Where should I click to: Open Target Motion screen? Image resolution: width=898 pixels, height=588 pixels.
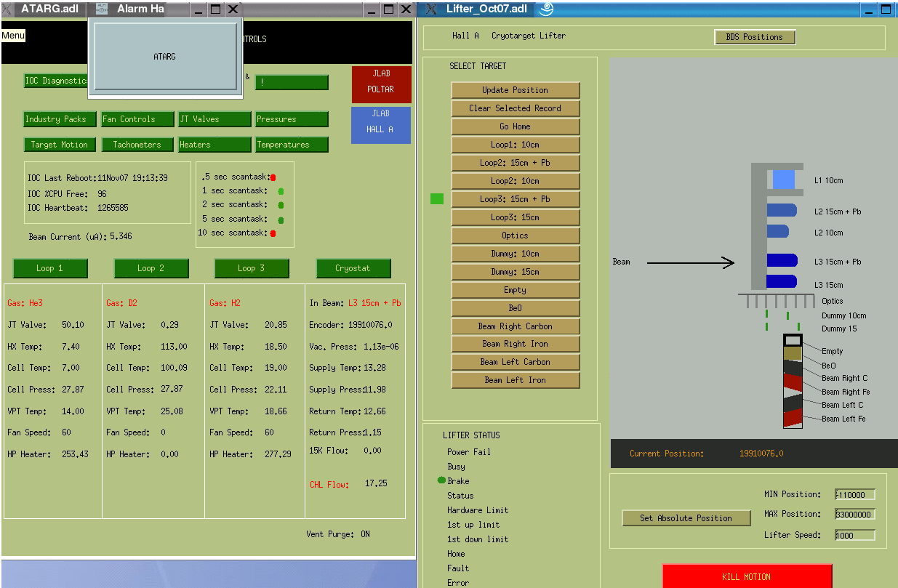[60, 145]
